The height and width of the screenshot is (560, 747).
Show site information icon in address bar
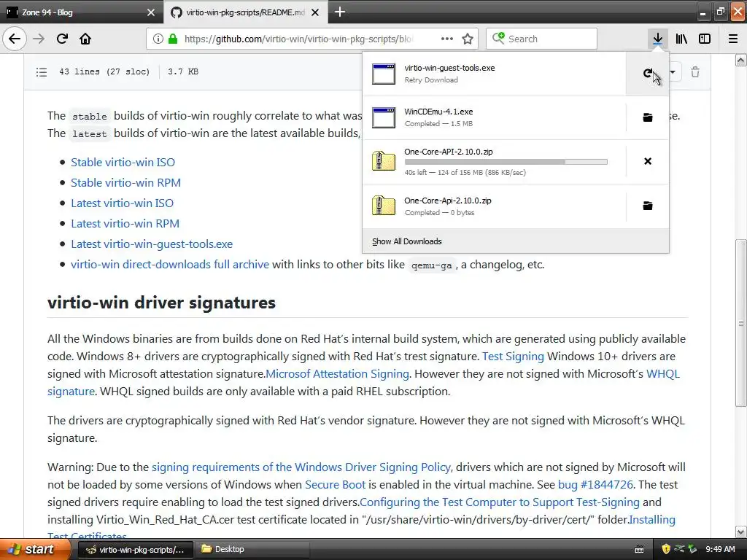158,39
